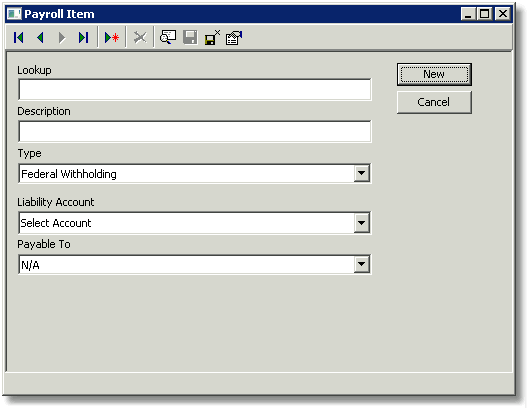Click save and close icon

[x=212, y=37]
